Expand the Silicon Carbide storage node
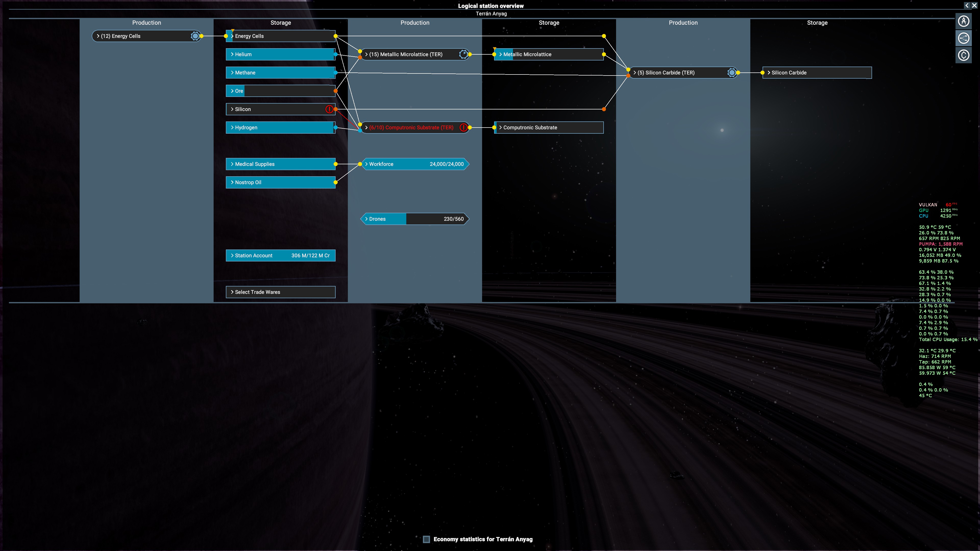This screenshot has height=551, width=980. coord(817,73)
